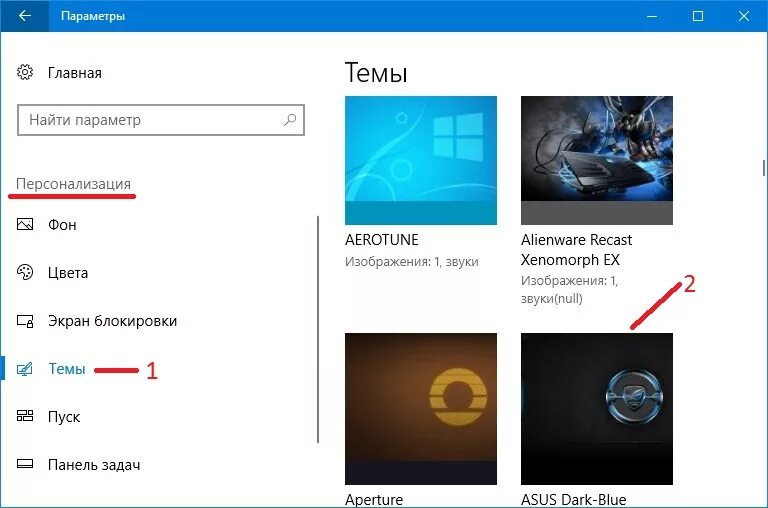The image size is (768, 508).
Task: Click the Персонализация section heading
Action: (73, 184)
